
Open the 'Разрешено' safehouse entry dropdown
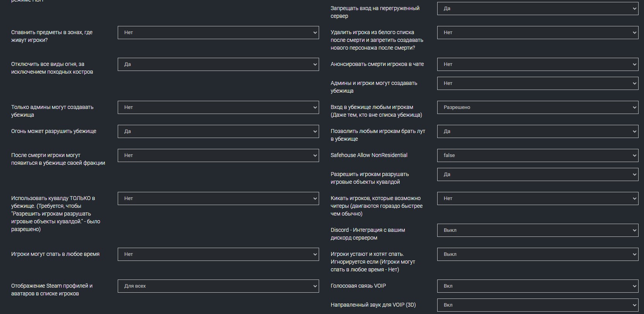538,107
